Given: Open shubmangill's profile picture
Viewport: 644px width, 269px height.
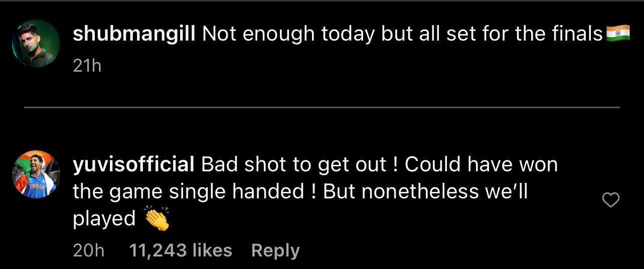Looking at the screenshot, I should coord(36,44).
